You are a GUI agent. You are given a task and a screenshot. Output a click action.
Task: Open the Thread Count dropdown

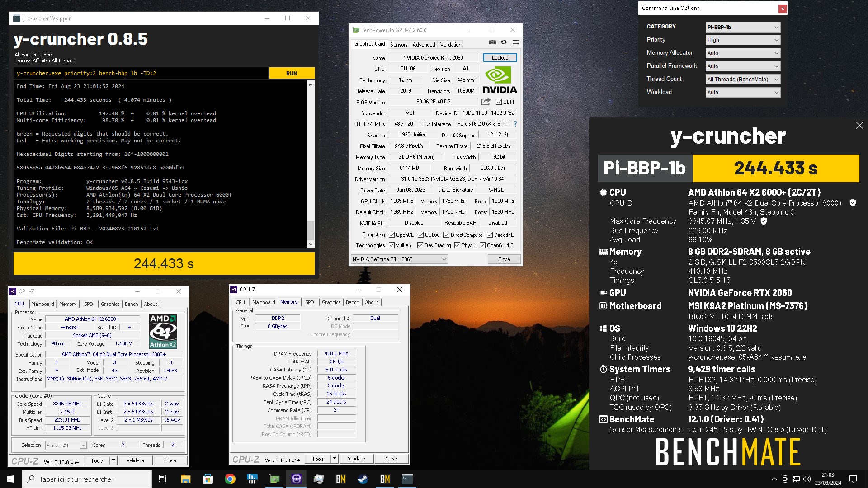pos(743,80)
